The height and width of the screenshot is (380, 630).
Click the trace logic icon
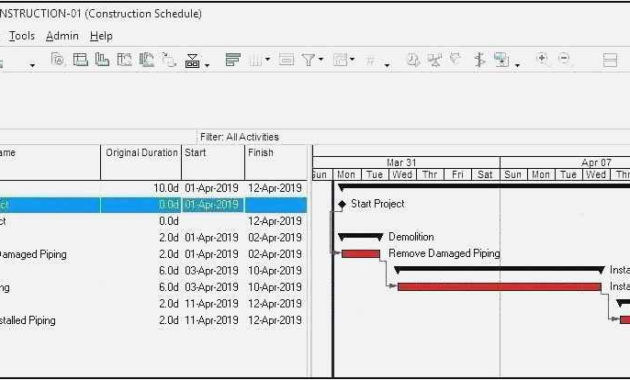click(169, 60)
